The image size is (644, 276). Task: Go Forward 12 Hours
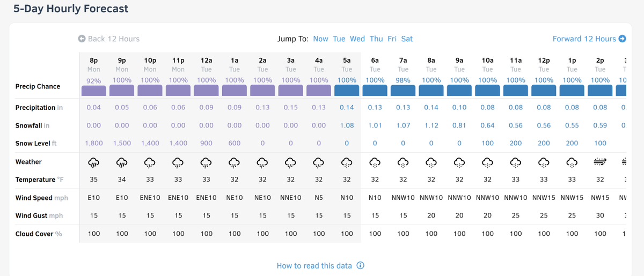(x=589, y=39)
